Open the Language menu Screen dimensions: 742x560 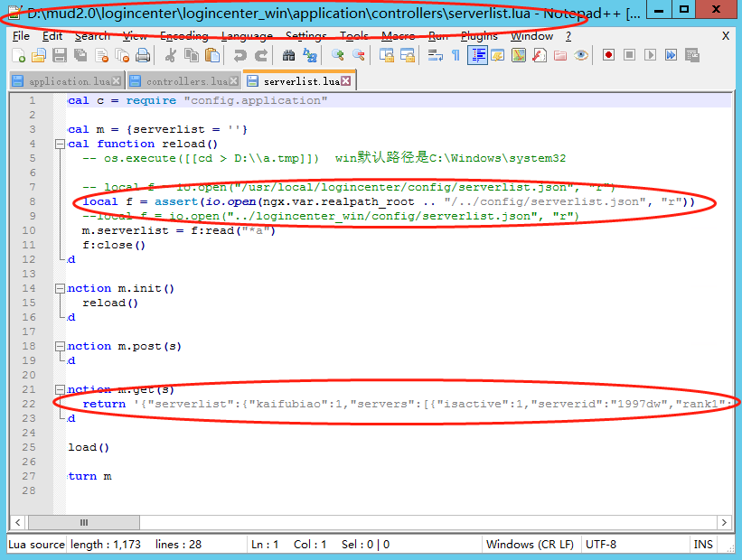tap(247, 36)
